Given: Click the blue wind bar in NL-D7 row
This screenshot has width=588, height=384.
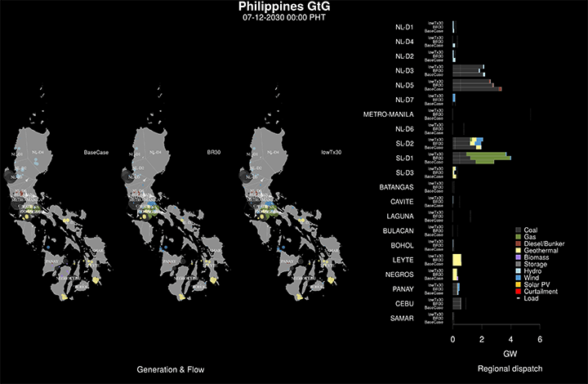Looking at the screenshot, I should pyautogui.click(x=454, y=98).
